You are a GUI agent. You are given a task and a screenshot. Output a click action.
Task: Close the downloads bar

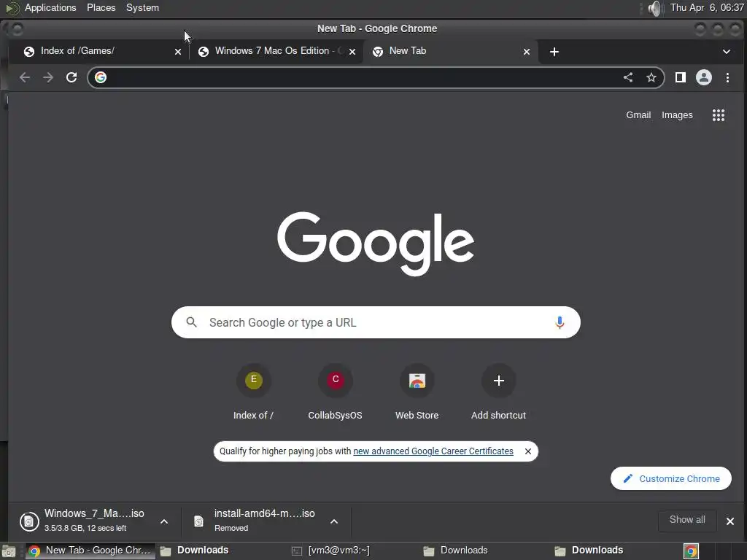(729, 521)
